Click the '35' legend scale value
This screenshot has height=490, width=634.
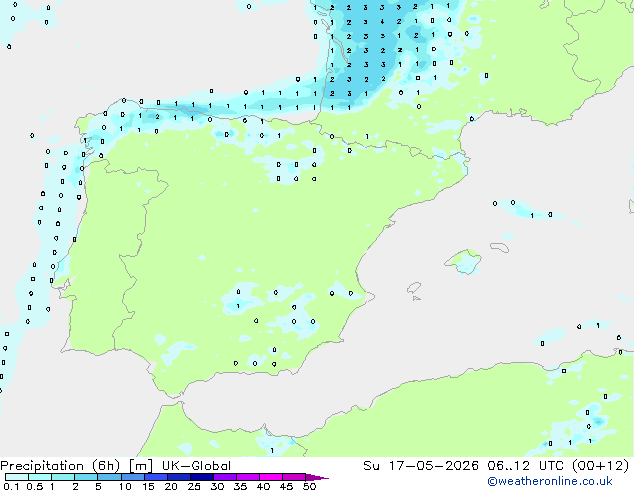point(241,486)
